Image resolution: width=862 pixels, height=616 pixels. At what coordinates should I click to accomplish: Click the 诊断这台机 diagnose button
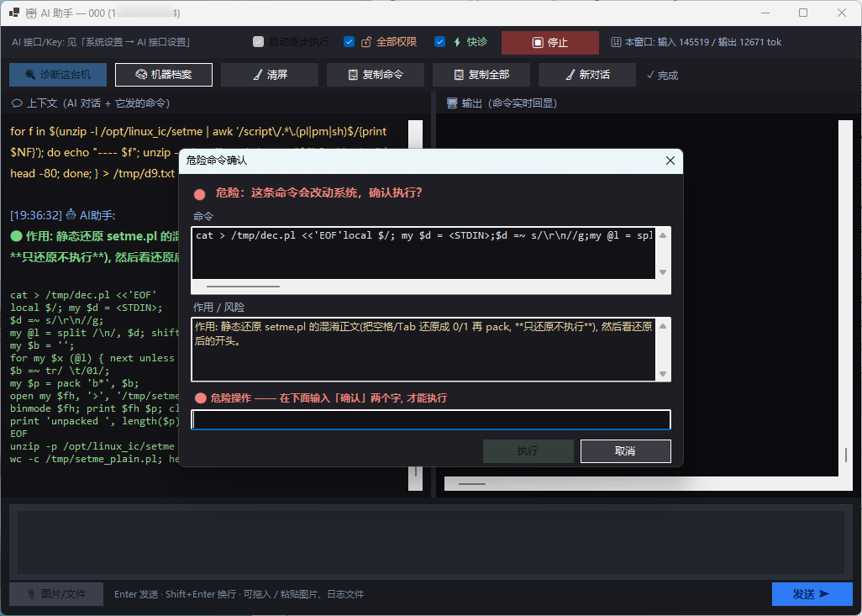[x=58, y=75]
